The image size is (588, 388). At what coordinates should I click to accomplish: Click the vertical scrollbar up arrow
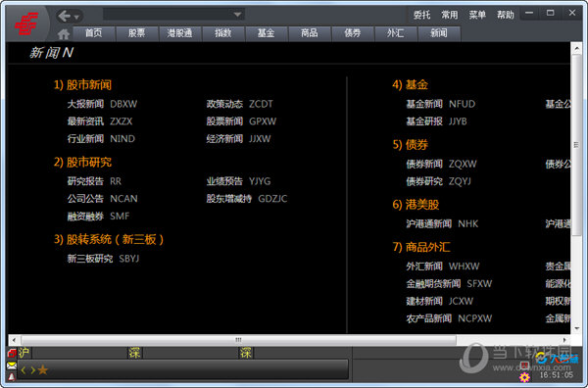point(576,48)
